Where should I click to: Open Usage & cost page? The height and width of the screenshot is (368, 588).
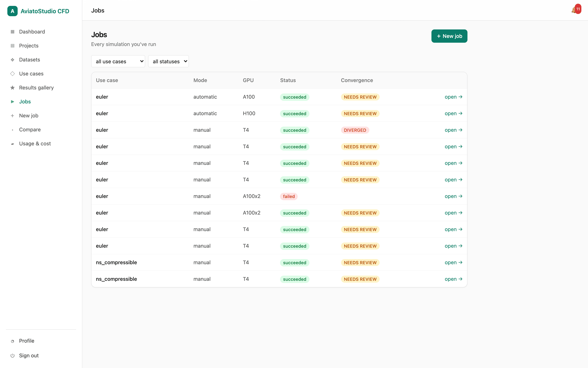pyautogui.click(x=35, y=144)
